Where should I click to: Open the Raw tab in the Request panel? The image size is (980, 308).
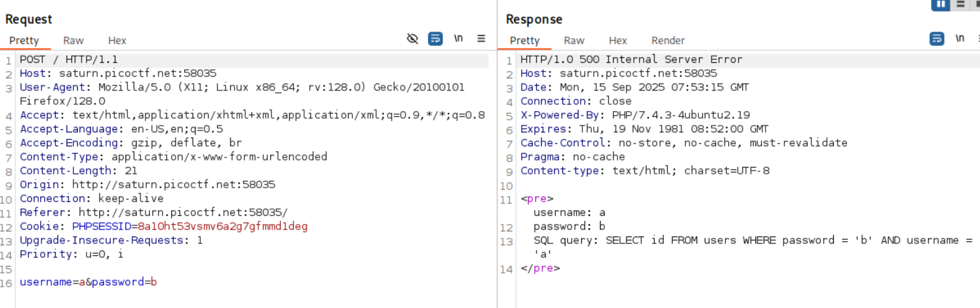(x=73, y=41)
